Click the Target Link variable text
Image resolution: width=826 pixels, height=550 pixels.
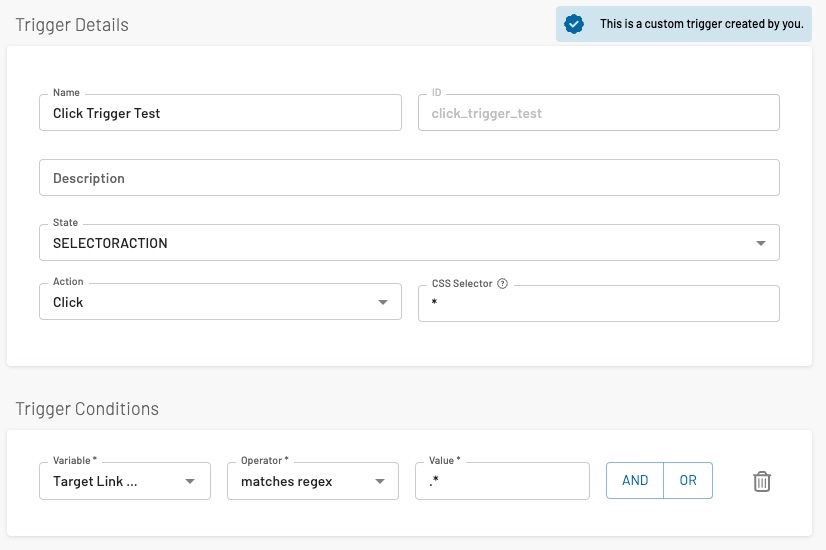(95, 482)
